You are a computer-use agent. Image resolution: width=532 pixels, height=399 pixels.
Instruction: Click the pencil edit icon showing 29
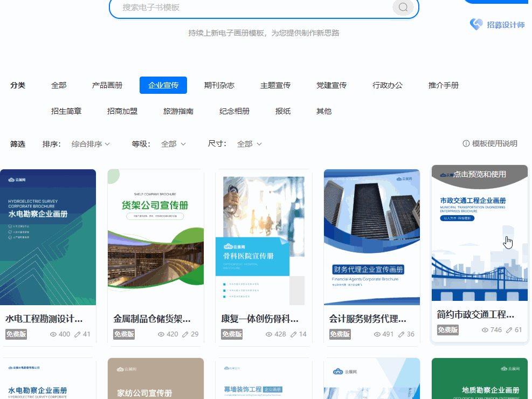185,334
